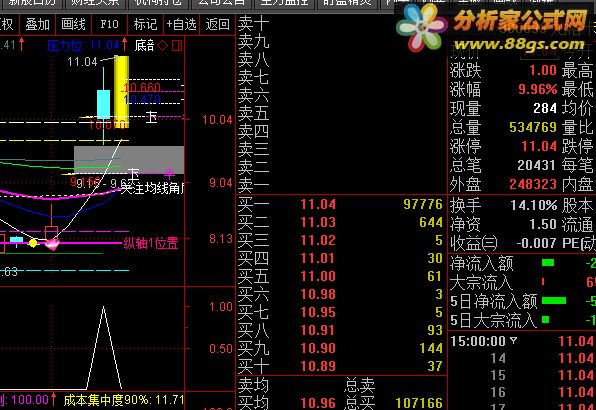Select the 买一 row price 11.04

318,204
